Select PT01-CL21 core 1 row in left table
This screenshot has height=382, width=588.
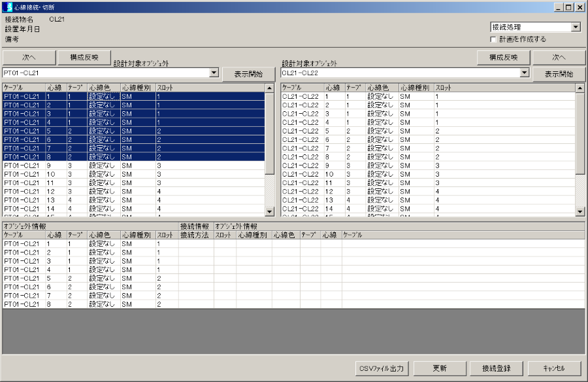click(133, 97)
